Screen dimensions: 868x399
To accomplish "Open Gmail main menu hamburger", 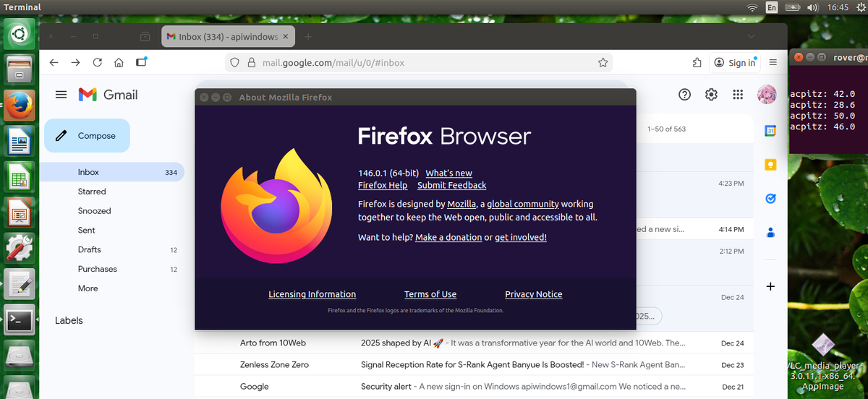I will [61, 95].
